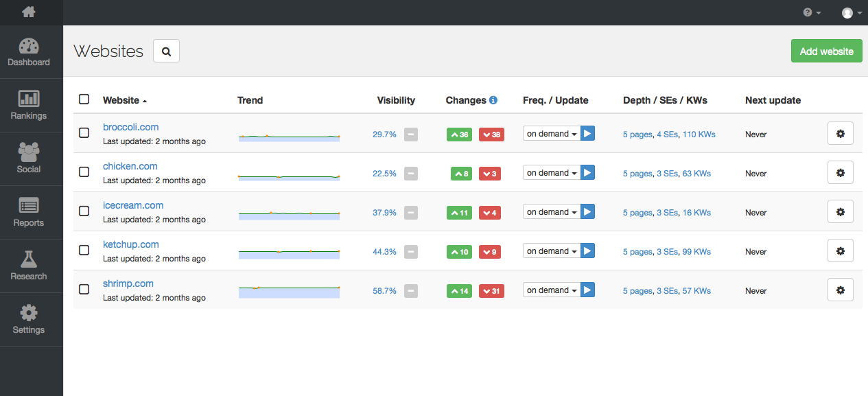This screenshot has height=396, width=868.
Task: Tick the checkbox for icecream.com
Action: pos(84,211)
